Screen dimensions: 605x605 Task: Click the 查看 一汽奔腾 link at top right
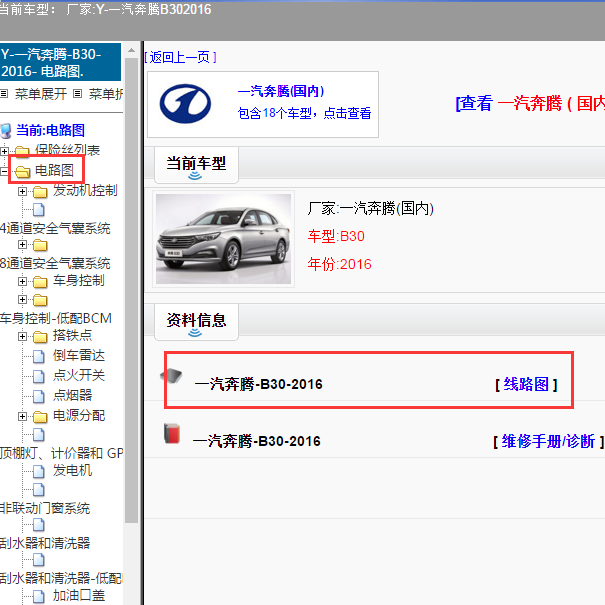point(530,103)
